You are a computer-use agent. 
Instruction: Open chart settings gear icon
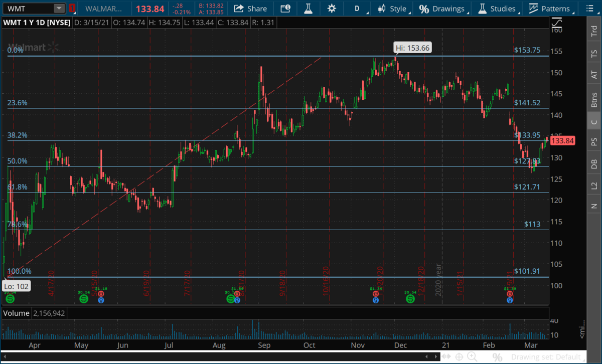point(332,9)
